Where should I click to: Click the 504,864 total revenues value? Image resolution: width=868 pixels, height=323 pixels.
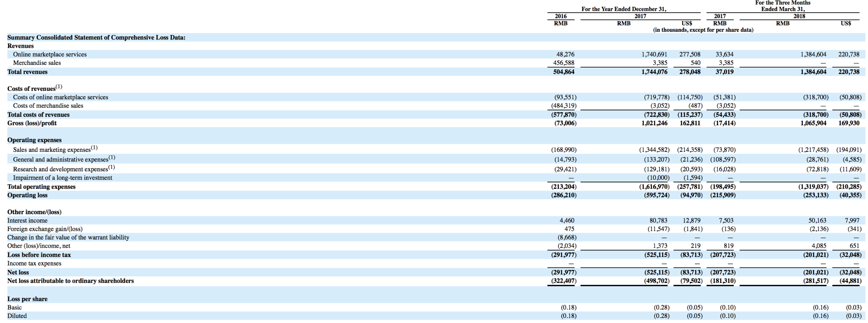(x=564, y=72)
